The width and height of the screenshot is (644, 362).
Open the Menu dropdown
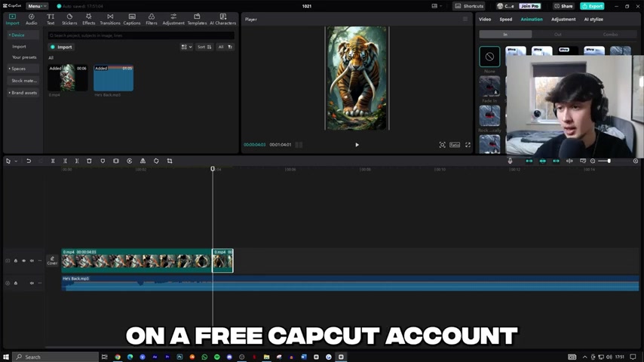tap(36, 6)
